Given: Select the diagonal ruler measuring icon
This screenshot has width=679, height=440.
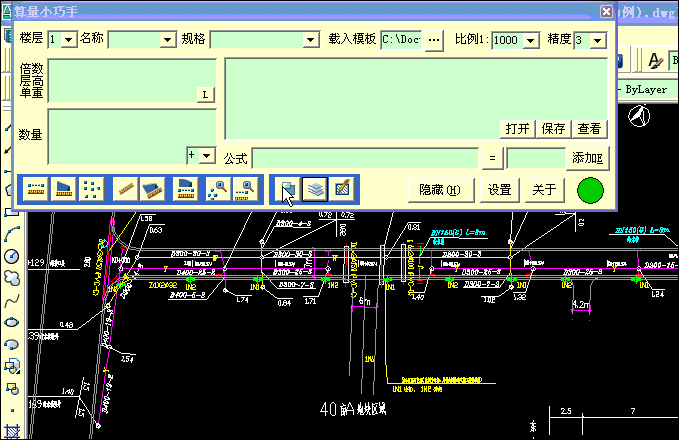Looking at the screenshot, I should 125,188.
